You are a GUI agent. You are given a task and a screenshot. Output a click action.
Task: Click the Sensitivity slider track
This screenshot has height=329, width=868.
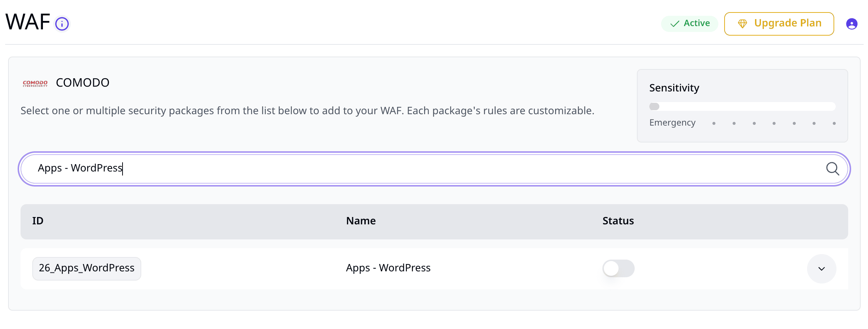coord(742,106)
